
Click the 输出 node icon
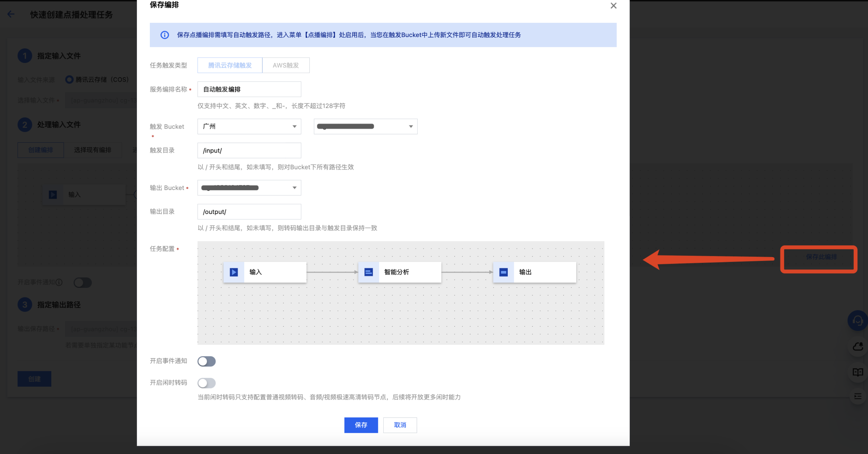(x=503, y=272)
